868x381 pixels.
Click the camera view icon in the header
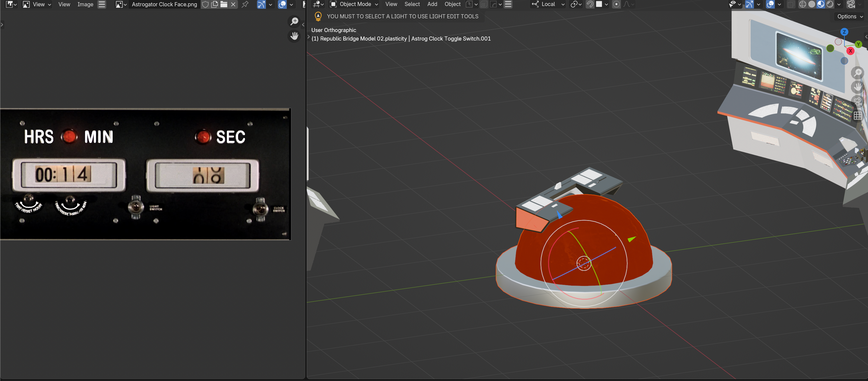[x=851, y=4]
